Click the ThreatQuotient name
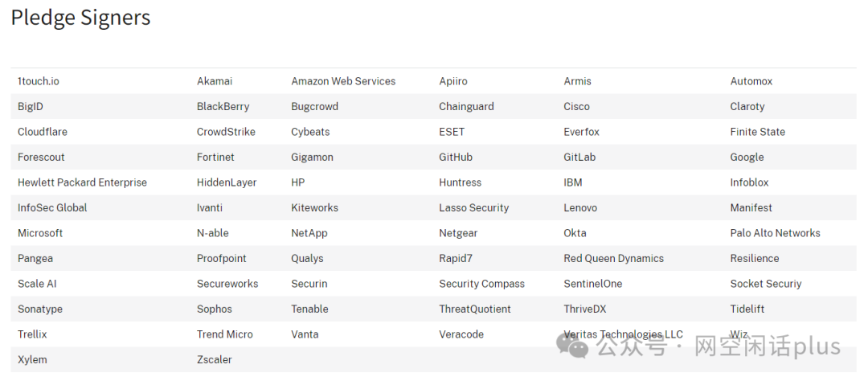The width and height of the screenshot is (868, 381). point(475,309)
